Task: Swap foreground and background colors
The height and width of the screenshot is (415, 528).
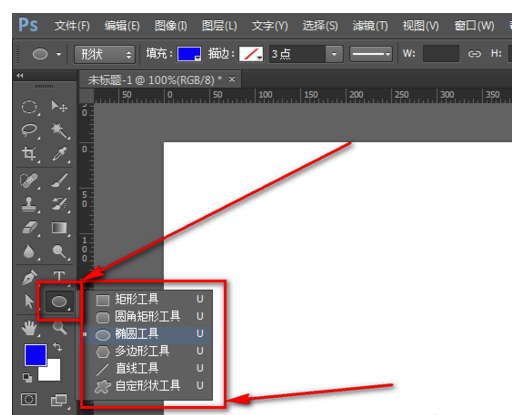Action: coord(58,347)
